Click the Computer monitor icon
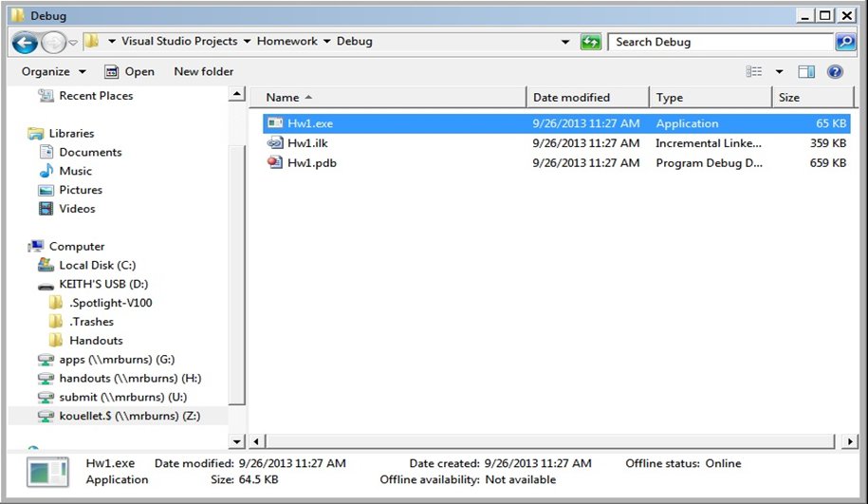This screenshot has width=868, height=504. click(x=36, y=246)
